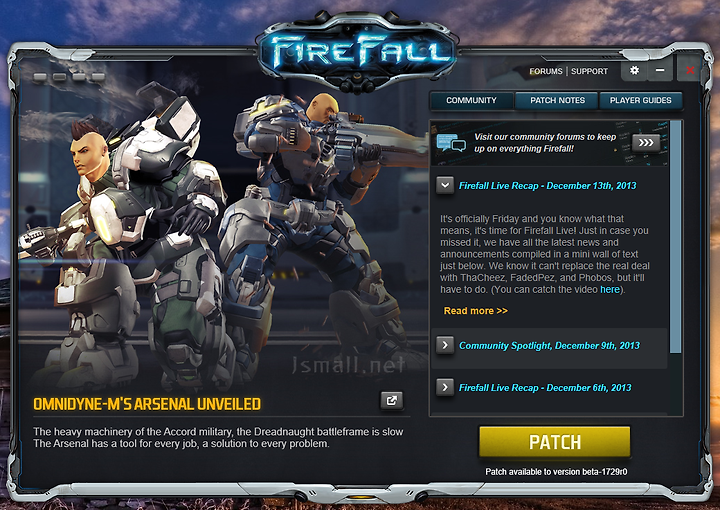Screen dimensions: 720x510
Task: Switch to the Patch Notes tab
Action: click(557, 101)
